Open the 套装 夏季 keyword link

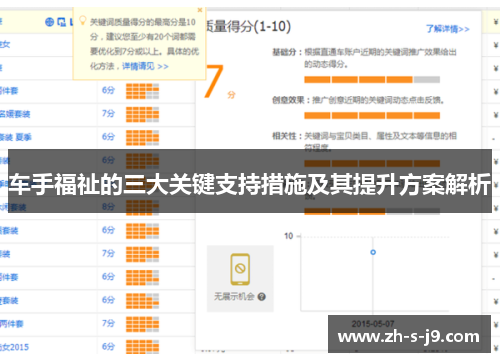[x=16, y=137]
